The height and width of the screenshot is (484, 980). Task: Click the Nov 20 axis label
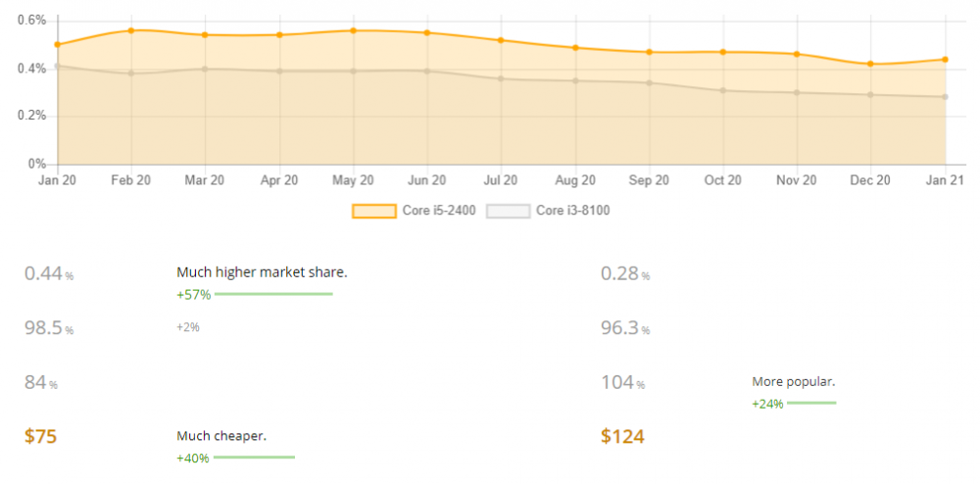click(x=797, y=180)
